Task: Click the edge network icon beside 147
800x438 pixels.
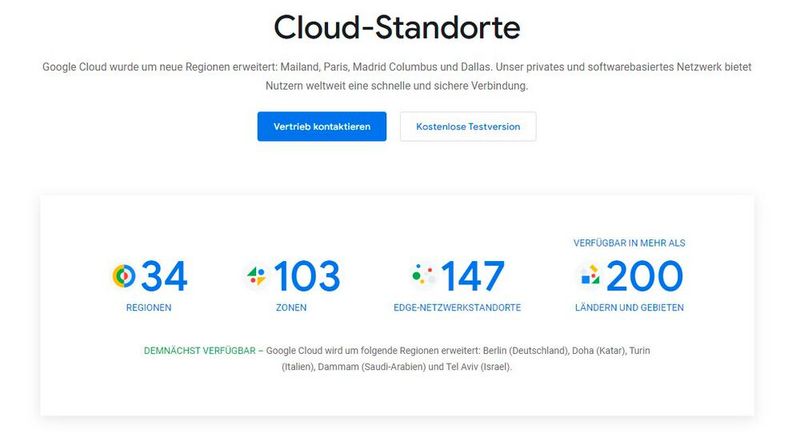Action: click(x=423, y=276)
